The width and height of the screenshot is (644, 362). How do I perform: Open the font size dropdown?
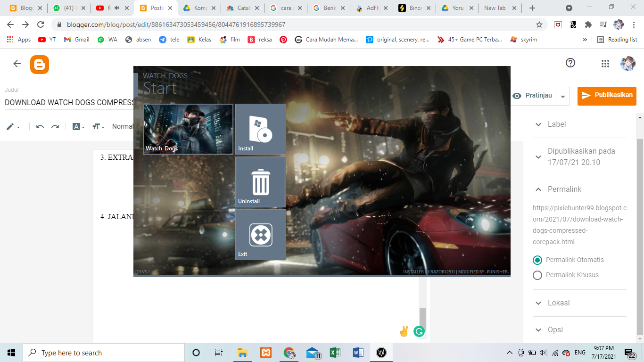tap(98, 126)
